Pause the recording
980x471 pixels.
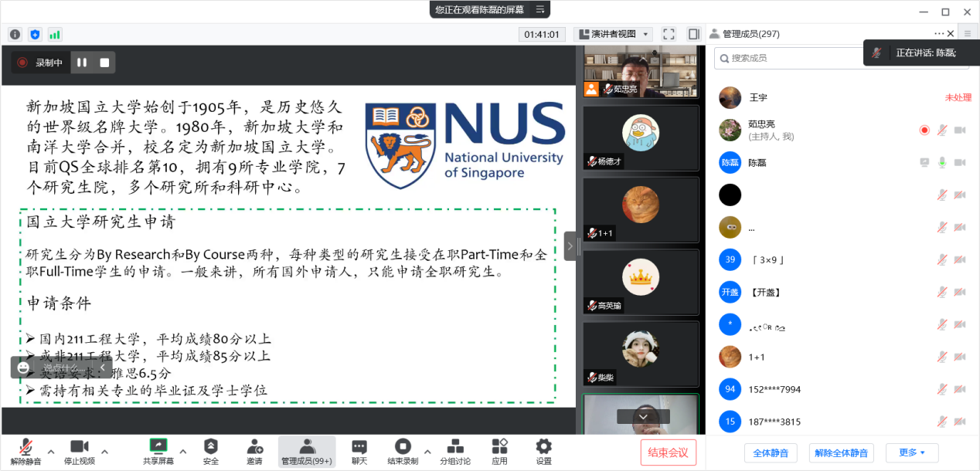[x=82, y=63]
